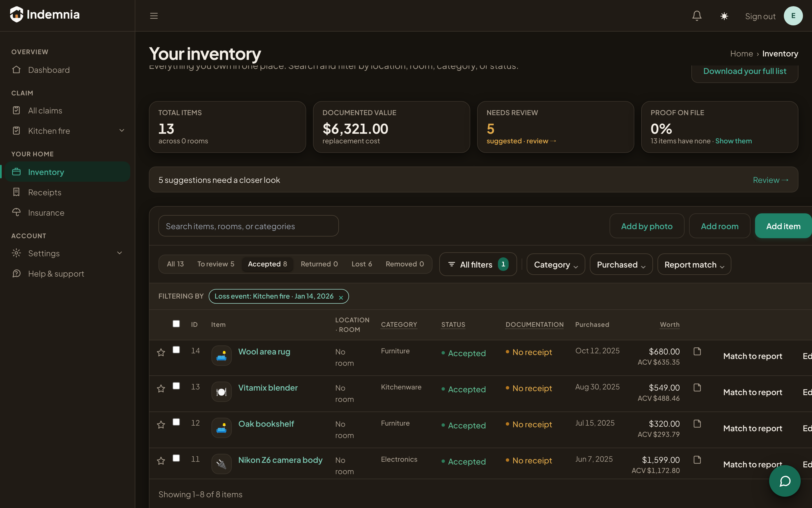The height and width of the screenshot is (508, 812).
Task: Select the All 13 tab
Action: click(x=175, y=264)
